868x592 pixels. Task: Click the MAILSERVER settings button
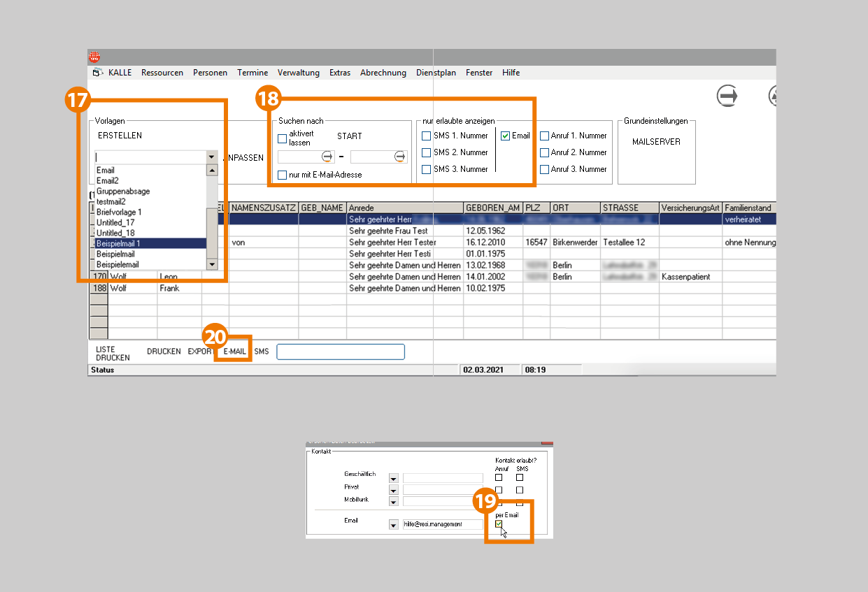coord(656,142)
